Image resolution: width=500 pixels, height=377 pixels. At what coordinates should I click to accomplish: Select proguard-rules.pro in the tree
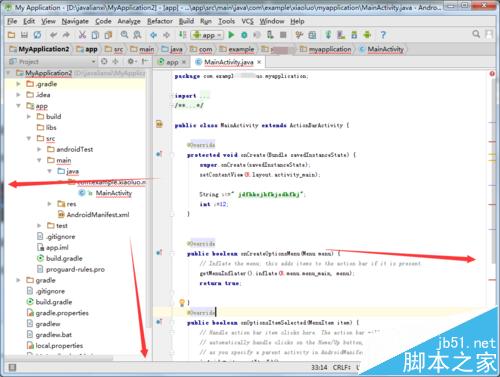(75, 269)
